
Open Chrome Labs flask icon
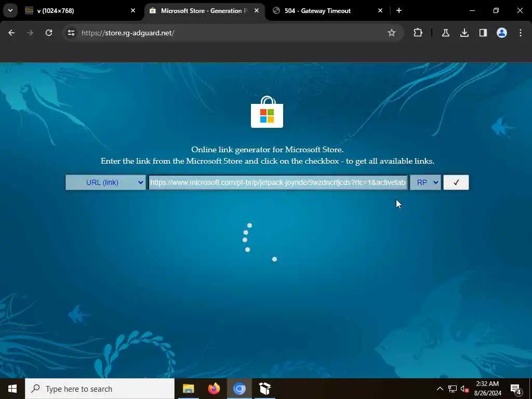tap(445, 33)
